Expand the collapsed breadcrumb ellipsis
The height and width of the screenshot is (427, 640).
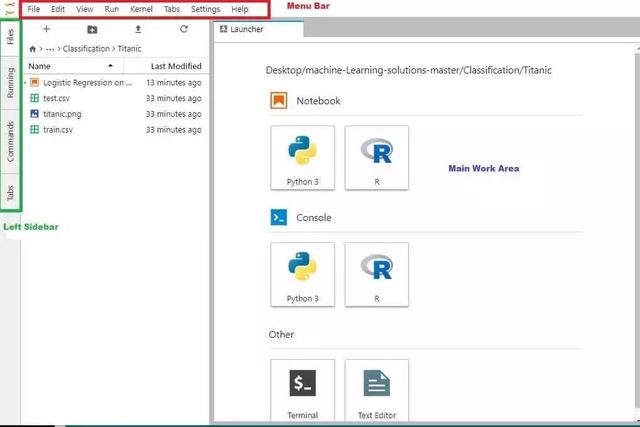tap(50, 49)
